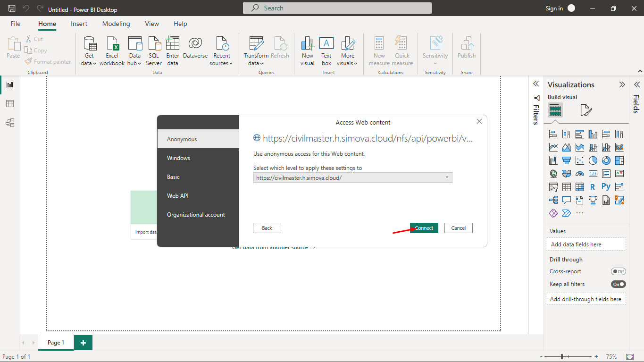Toggle the Keep all filters switch

[618, 284]
